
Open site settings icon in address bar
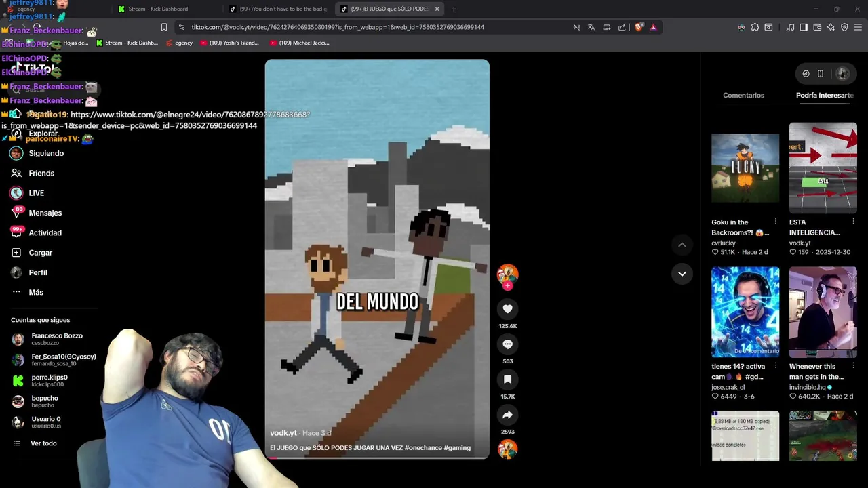[181, 27]
